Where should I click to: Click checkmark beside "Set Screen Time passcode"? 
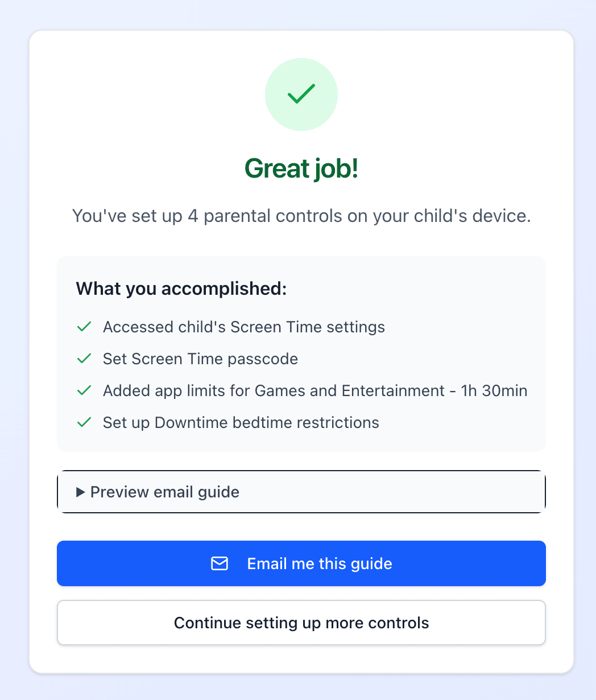84,359
